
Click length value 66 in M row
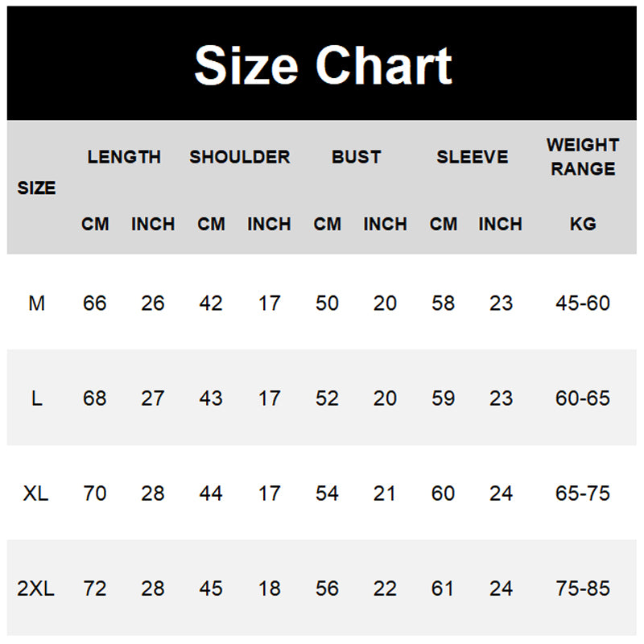click(95, 303)
